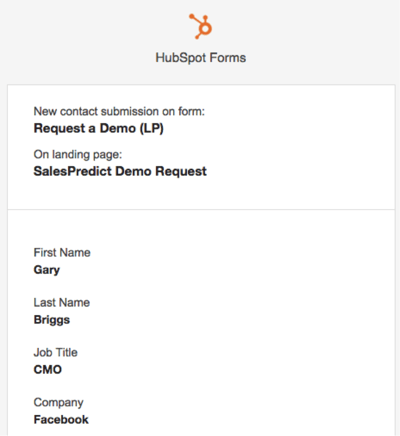Click the New contact submission label
The width and height of the screenshot is (400, 436).
tap(119, 111)
